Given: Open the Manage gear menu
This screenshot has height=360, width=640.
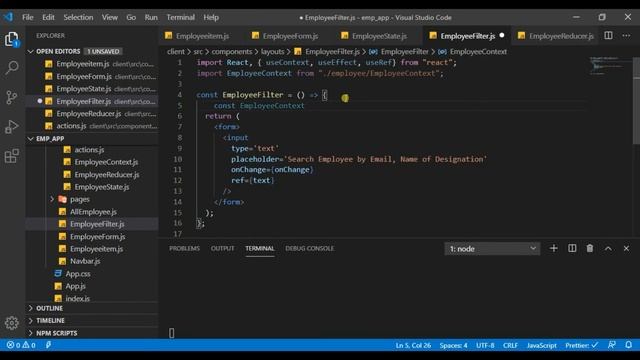Looking at the screenshot, I should pyautogui.click(x=12, y=323).
